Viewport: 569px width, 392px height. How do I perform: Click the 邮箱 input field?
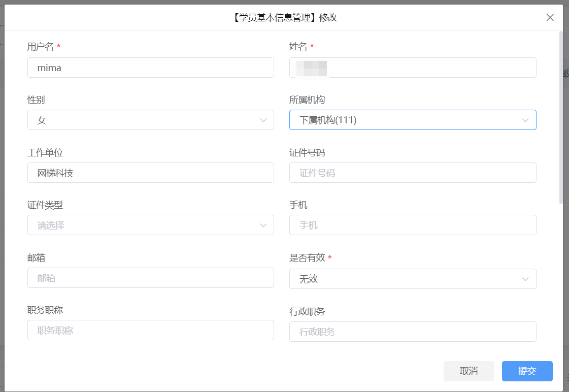coord(151,278)
